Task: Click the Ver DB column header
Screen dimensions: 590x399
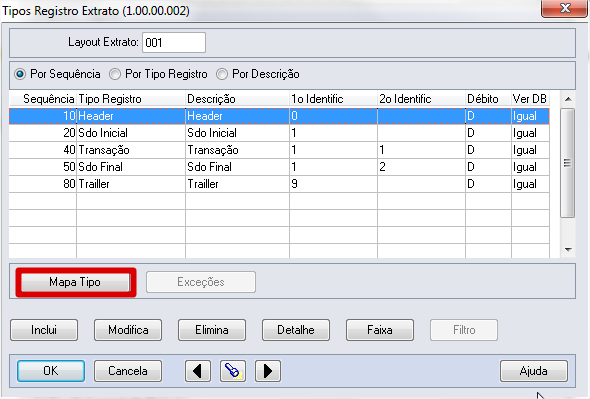Action: click(530, 99)
